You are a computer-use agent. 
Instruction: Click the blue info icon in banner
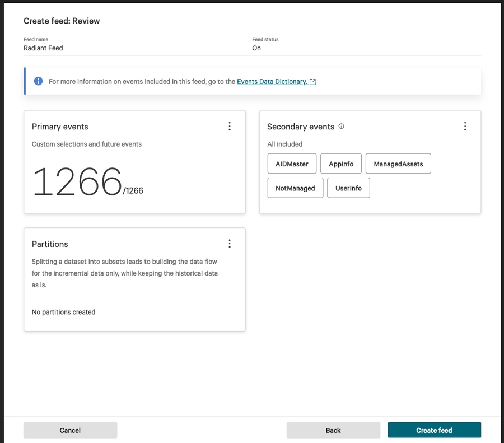tap(38, 81)
